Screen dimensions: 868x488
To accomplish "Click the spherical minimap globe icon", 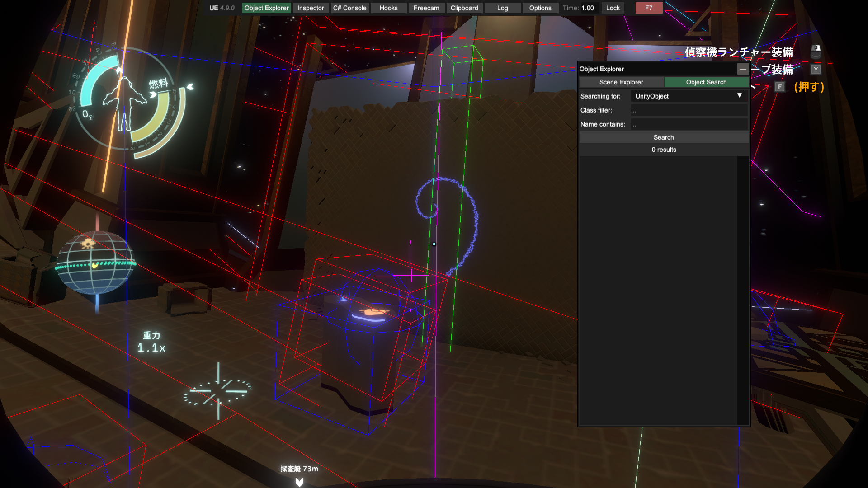I will coord(95,263).
